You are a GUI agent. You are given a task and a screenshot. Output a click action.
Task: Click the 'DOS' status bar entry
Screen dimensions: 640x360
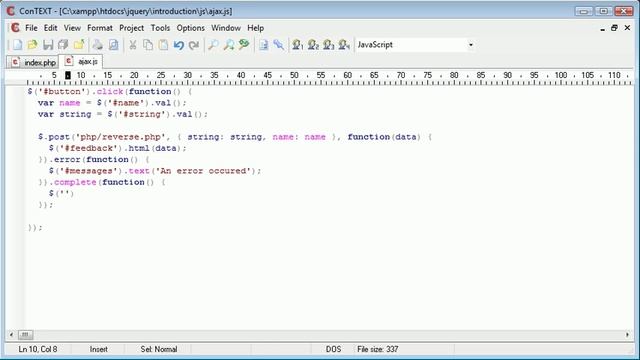click(333, 349)
